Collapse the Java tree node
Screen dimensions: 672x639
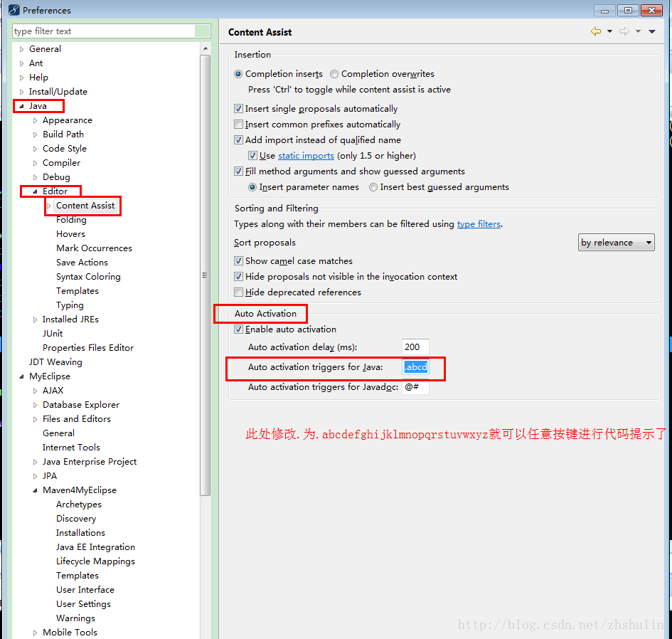[x=21, y=105]
